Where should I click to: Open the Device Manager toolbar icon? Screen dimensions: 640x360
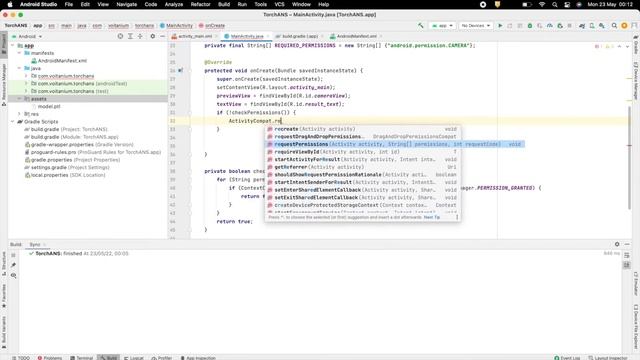pos(592,25)
